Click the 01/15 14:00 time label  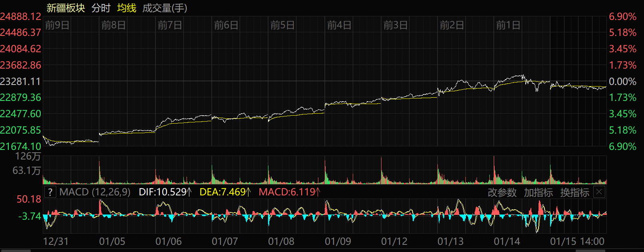tap(577, 242)
